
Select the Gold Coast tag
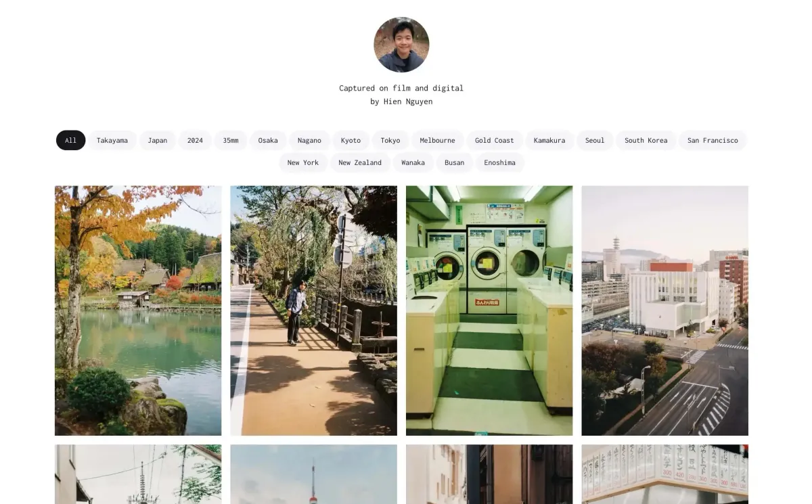tap(494, 140)
